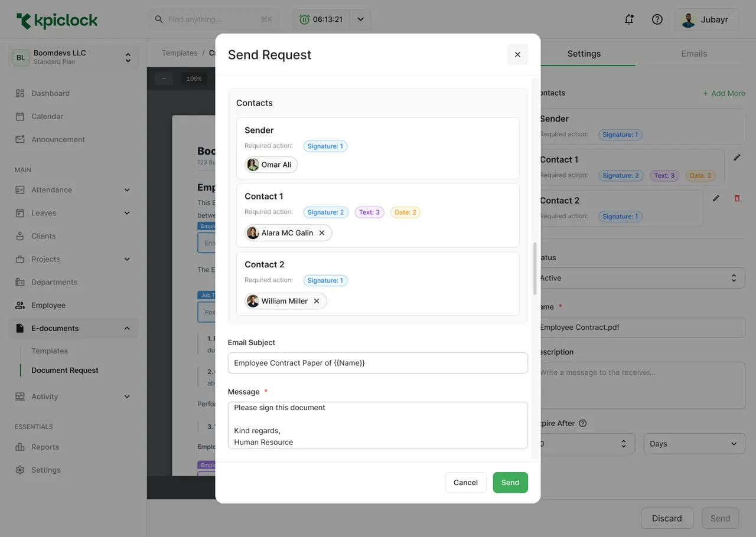Click the kpiclock logo
Screen dimensions: 756x537
57,21
